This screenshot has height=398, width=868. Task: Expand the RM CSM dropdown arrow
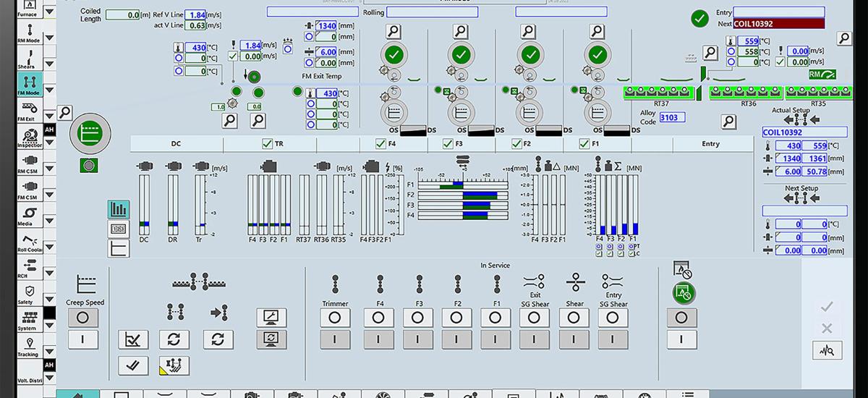pyautogui.click(x=49, y=169)
